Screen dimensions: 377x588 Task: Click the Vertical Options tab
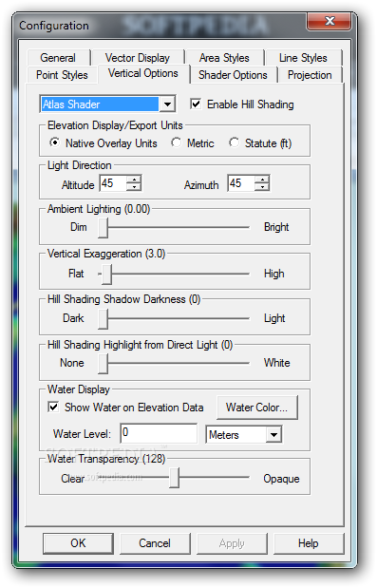(x=143, y=73)
